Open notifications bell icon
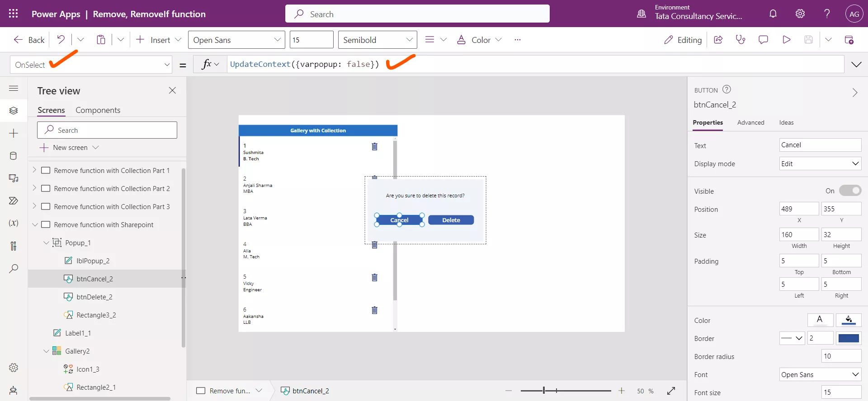The image size is (868, 401). click(773, 14)
